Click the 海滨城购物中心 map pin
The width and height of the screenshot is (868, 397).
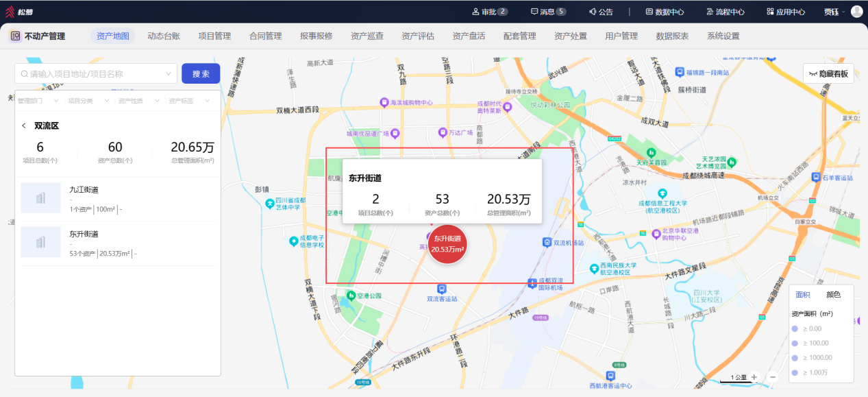(384, 102)
